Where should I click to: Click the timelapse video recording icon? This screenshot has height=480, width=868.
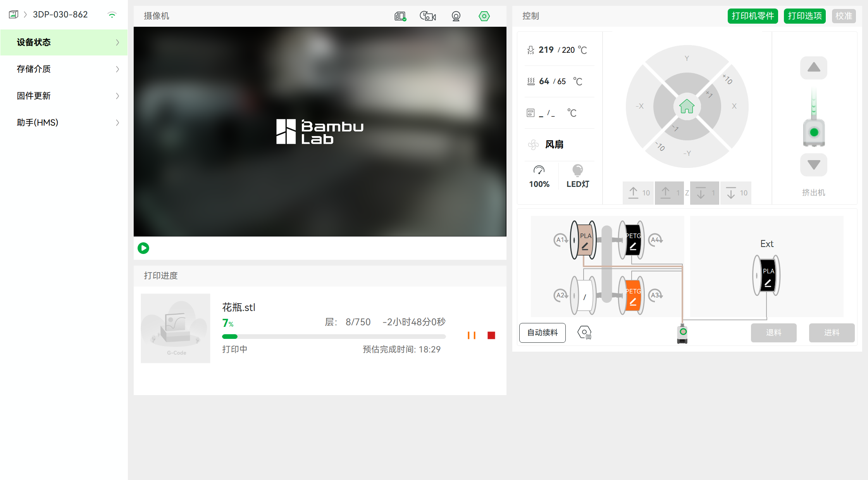coord(428,16)
